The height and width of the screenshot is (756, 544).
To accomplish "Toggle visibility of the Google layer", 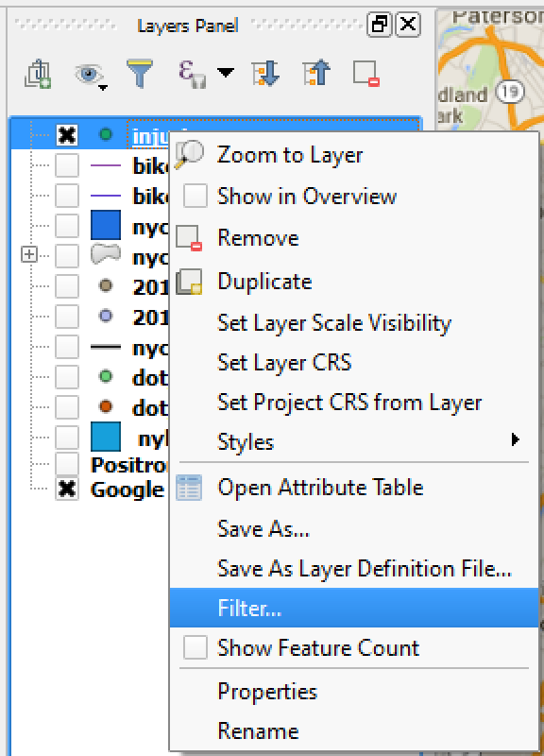I will (x=66, y=490).
